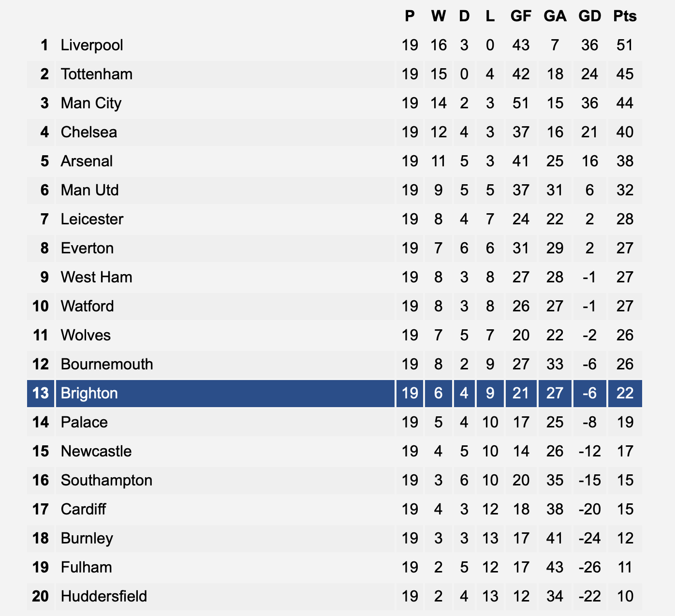The height and width of the screenshot is (616, 675).
Task: Open the Tottenham row
Action: 335,74
